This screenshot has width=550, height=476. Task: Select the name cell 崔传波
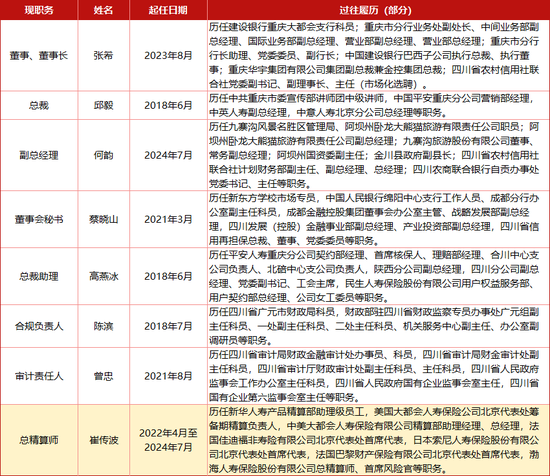click(x=103, y=440)
